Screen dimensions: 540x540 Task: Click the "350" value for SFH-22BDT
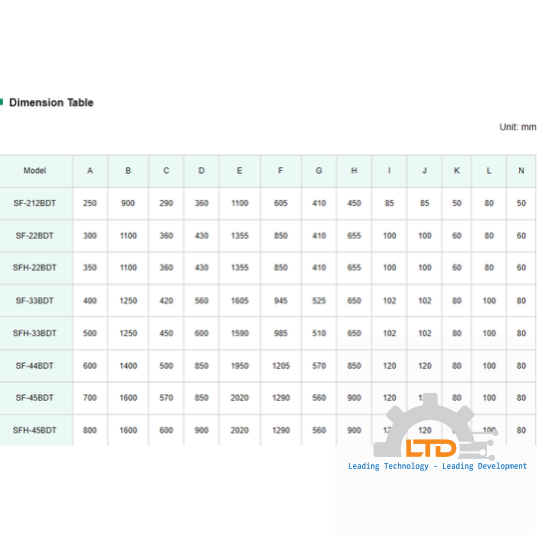(90, 268)
